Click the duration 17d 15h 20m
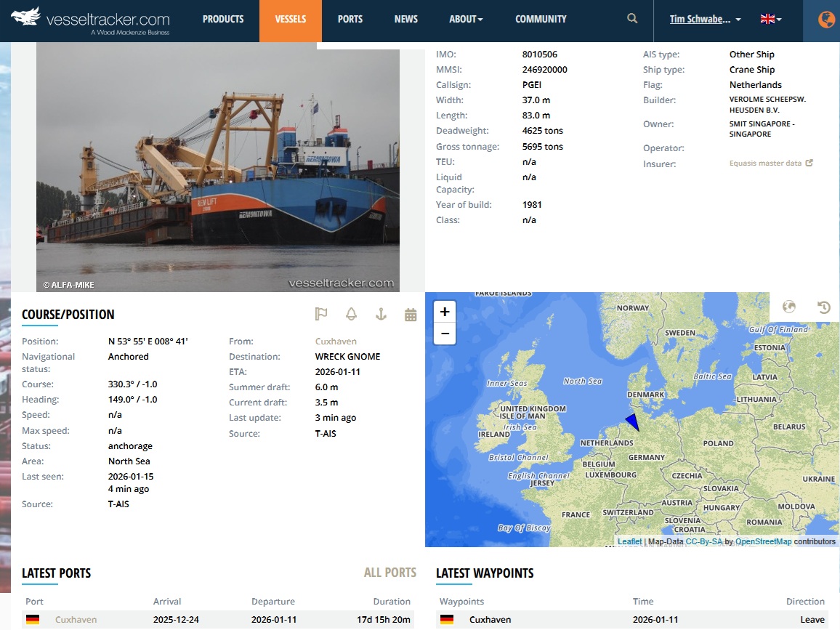840x630 pixels. [x=384, y=619]
